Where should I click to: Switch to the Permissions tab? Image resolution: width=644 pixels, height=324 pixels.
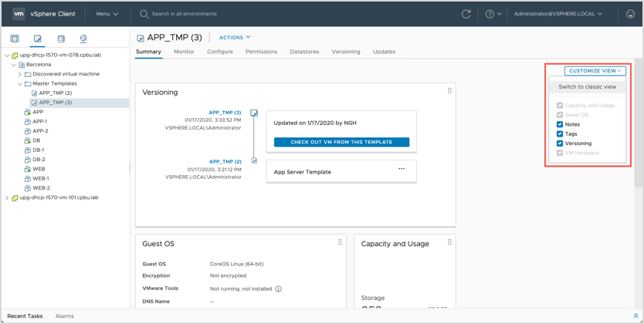coord(261,52)
